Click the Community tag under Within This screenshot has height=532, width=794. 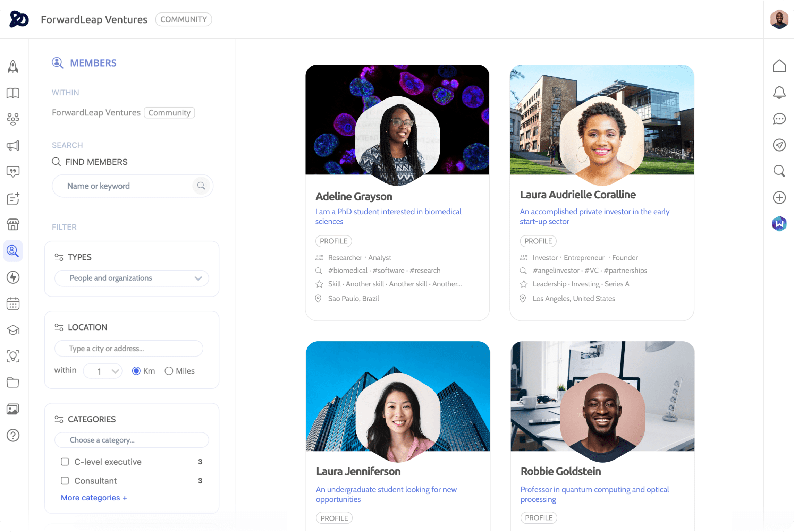coord(169,113)
